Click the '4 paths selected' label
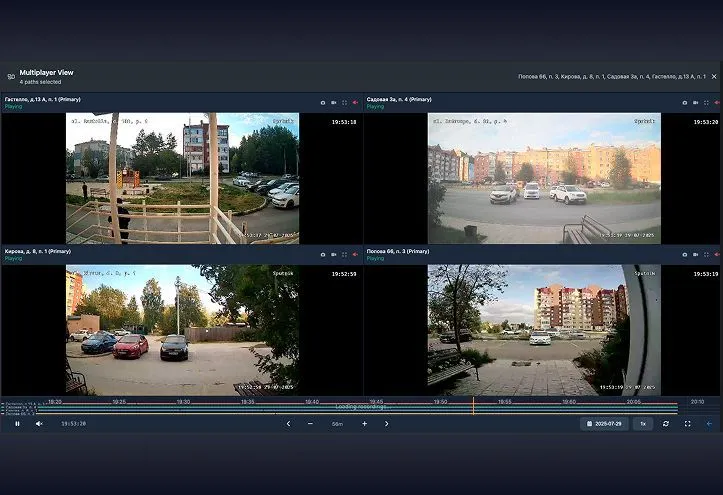The height and width of the screenshot is (495, 723). click(40, 82)
